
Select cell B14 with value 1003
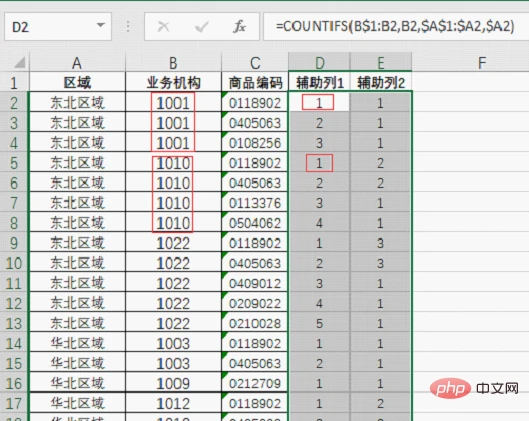tap(173, 343)
